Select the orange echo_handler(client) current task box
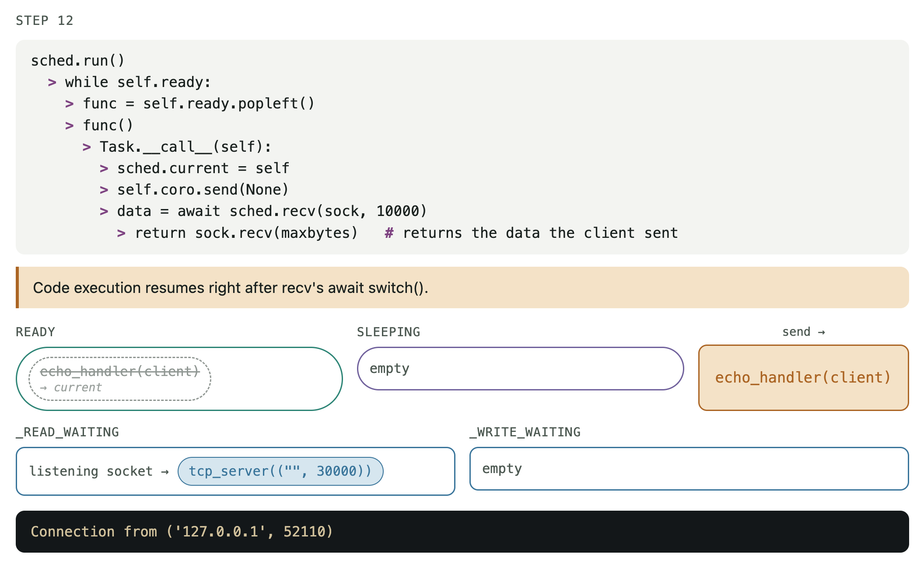The width and height of the screenshot is (924, 585). click(804, 378)
